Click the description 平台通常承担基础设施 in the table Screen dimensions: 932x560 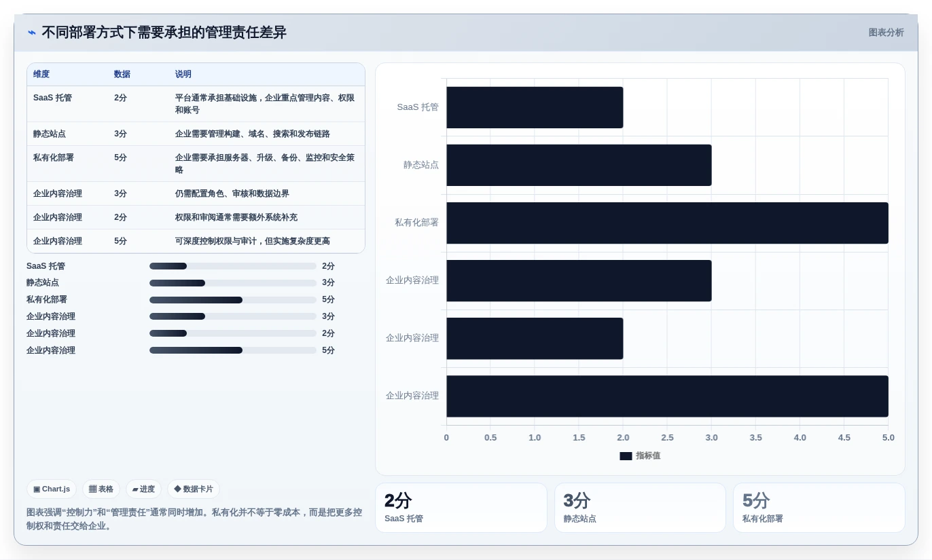click(x=266, y=104)
